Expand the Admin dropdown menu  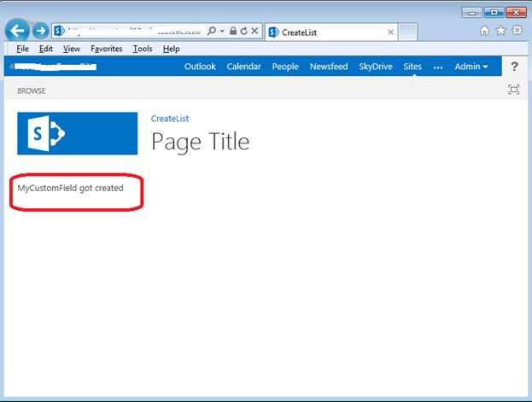pyautogui.click(x=471, y=67)
